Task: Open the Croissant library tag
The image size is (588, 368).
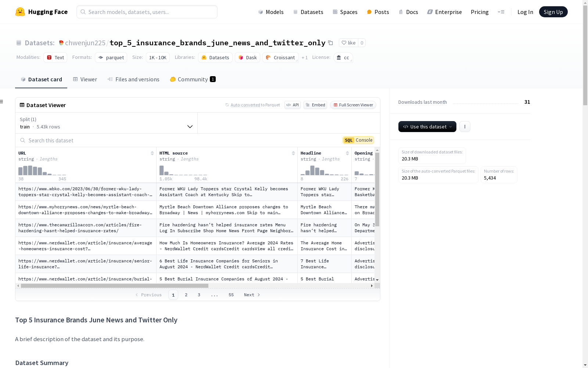Action: click(x=280, y=57)
